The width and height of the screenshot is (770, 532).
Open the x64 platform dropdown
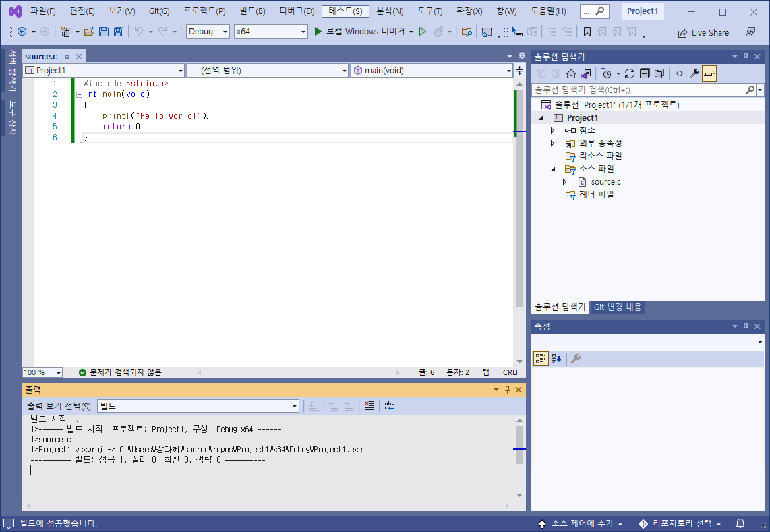[x=270, y=32]
